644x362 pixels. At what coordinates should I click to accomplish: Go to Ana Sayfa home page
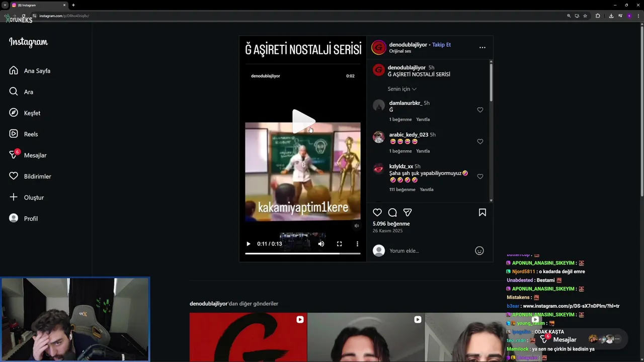tap(30, 71)
